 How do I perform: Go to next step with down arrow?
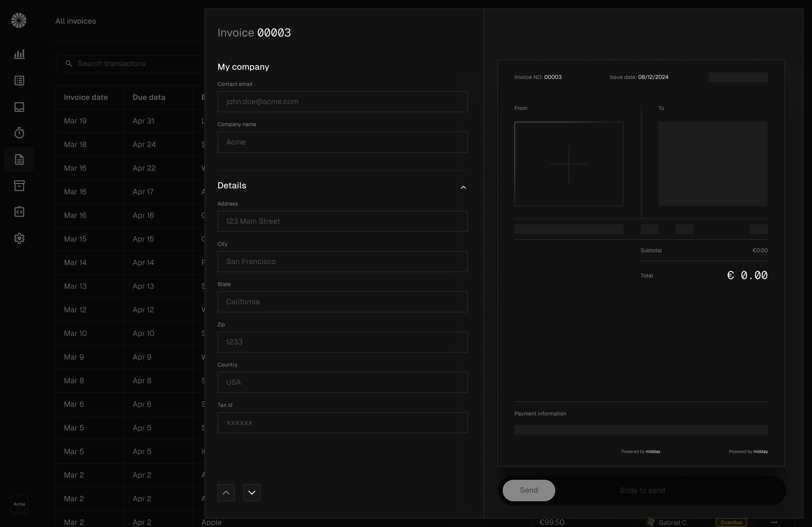[x=252, y=493]
